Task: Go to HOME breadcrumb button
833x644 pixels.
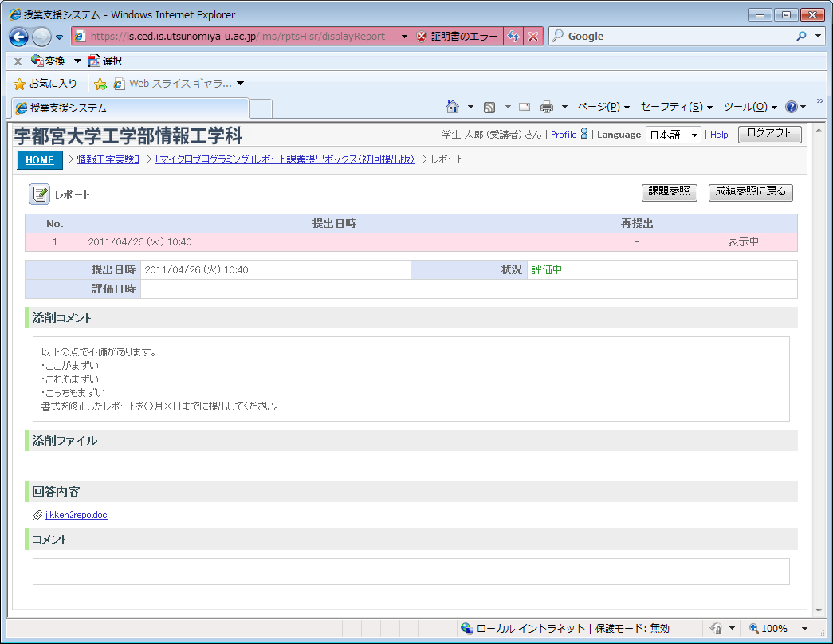Action: click(x=39, y=159)
